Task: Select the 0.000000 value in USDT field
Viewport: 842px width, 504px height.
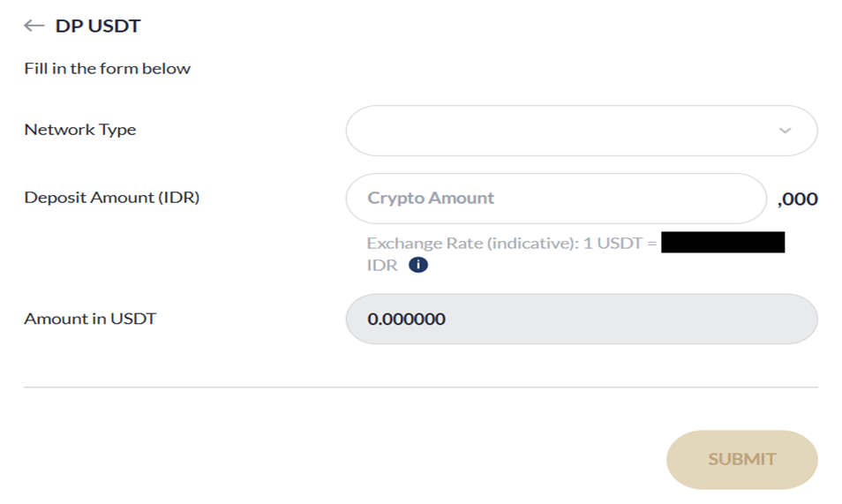Action: pyautogui.click(x=407, y=320)
